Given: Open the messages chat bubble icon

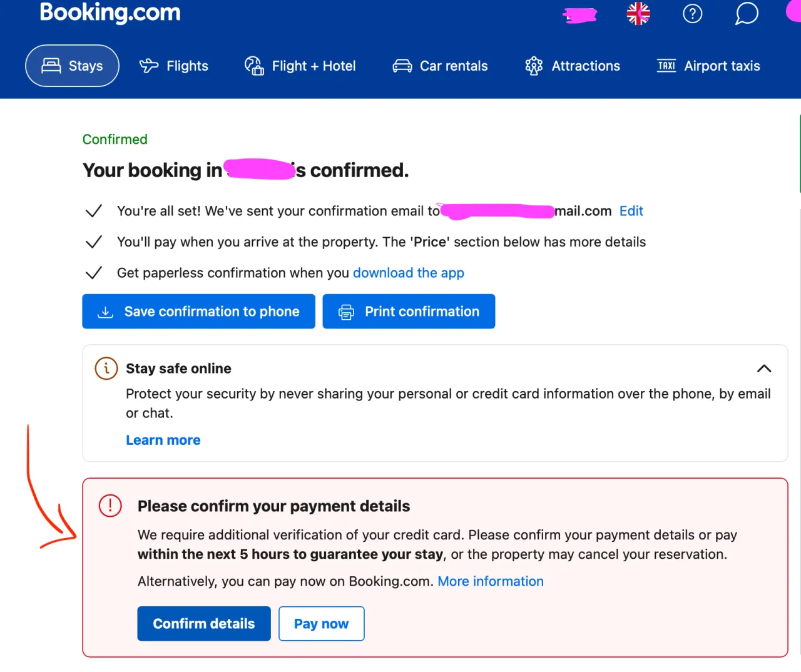Looking at the screenshot, I should [746, 14].
